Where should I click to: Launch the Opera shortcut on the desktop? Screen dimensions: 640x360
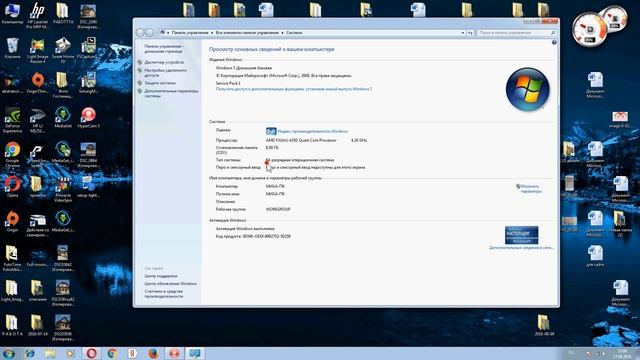pyautogui.click(x=12, y=187)
